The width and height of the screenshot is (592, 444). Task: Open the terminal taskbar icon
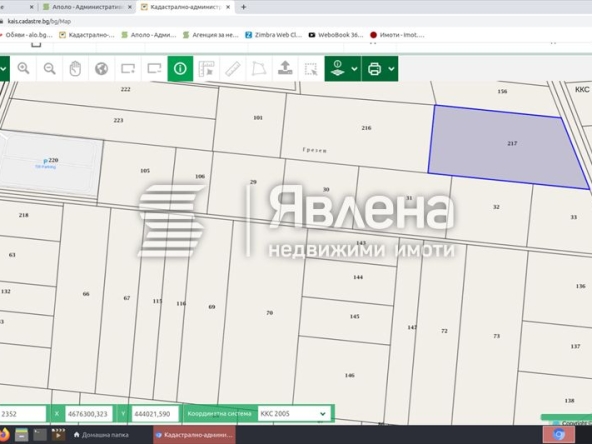coord(40,435)
